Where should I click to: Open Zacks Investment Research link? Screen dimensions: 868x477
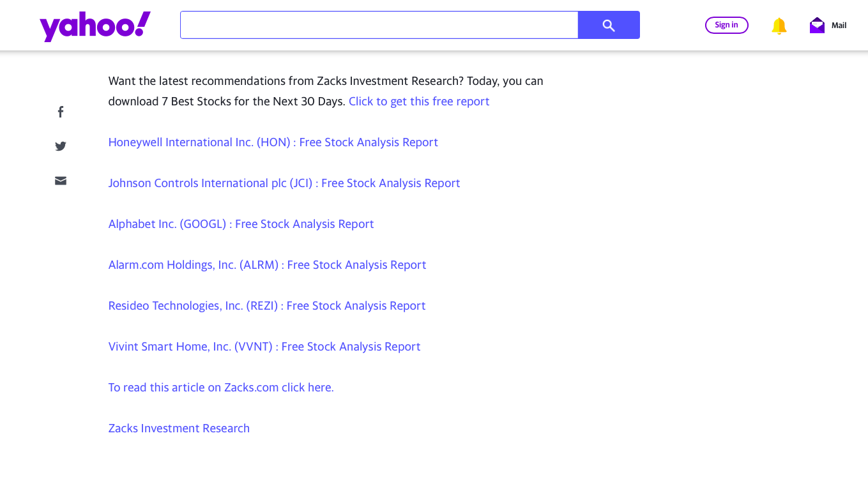(179, 428)
